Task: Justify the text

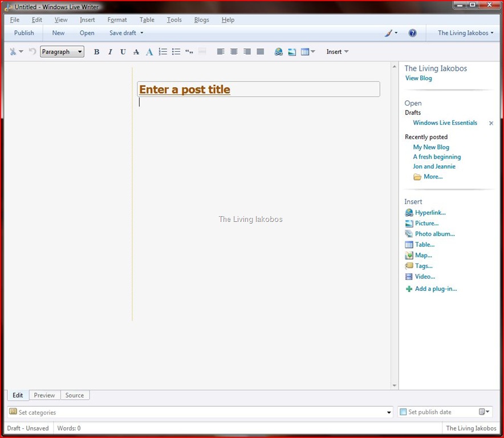Action: point(261,51)
